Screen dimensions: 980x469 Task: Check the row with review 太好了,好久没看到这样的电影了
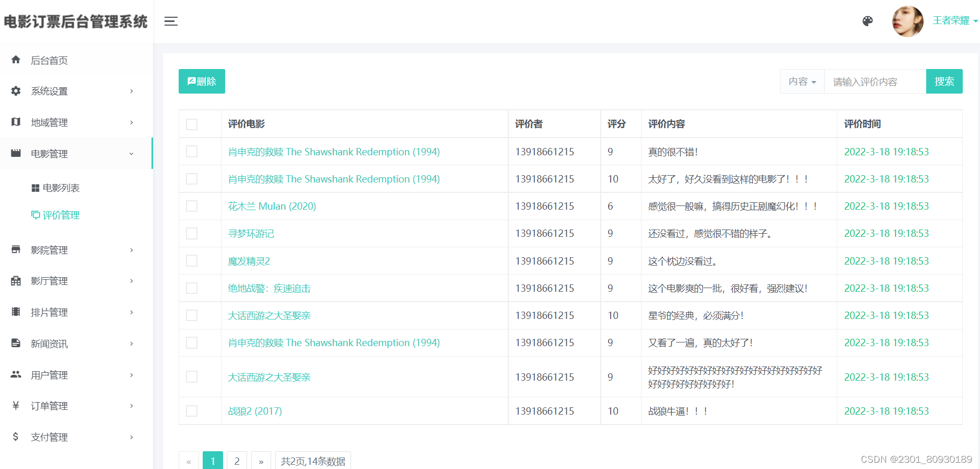coord(192,179)
